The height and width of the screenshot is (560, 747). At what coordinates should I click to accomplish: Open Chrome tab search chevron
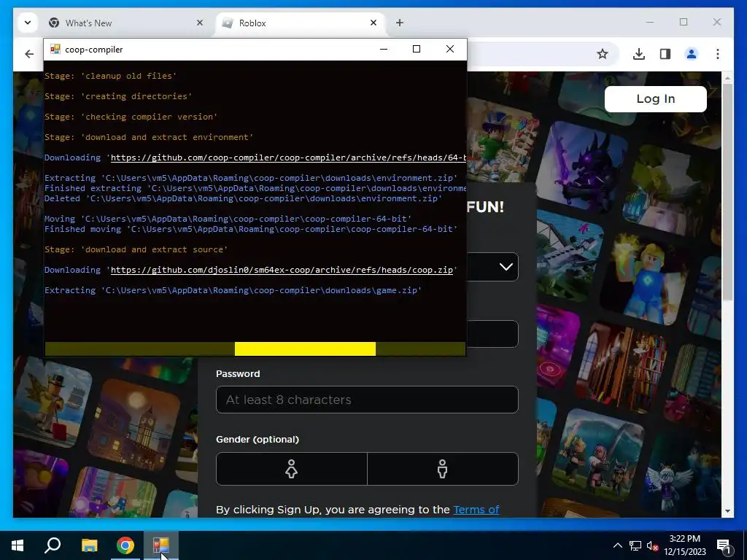[x=28, y=23]
